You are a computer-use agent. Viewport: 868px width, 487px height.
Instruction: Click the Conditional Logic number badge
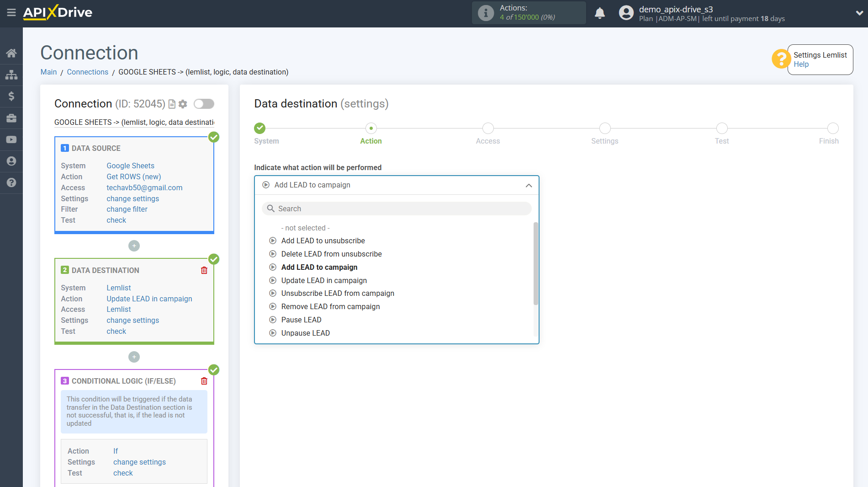pos(65,381)
